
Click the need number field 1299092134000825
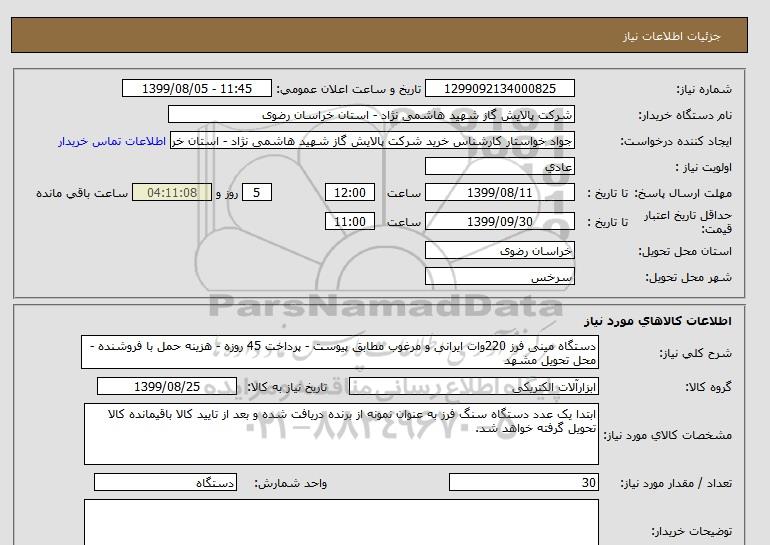(x=501, y=89)
